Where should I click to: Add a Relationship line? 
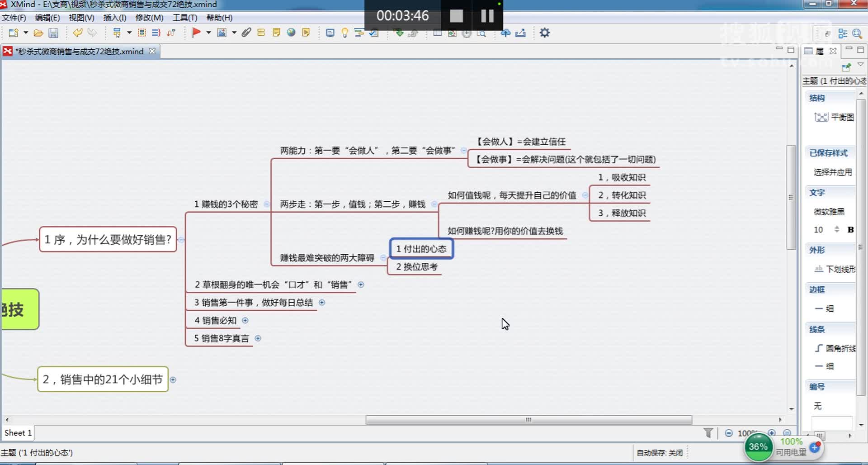tap(171, 33)
